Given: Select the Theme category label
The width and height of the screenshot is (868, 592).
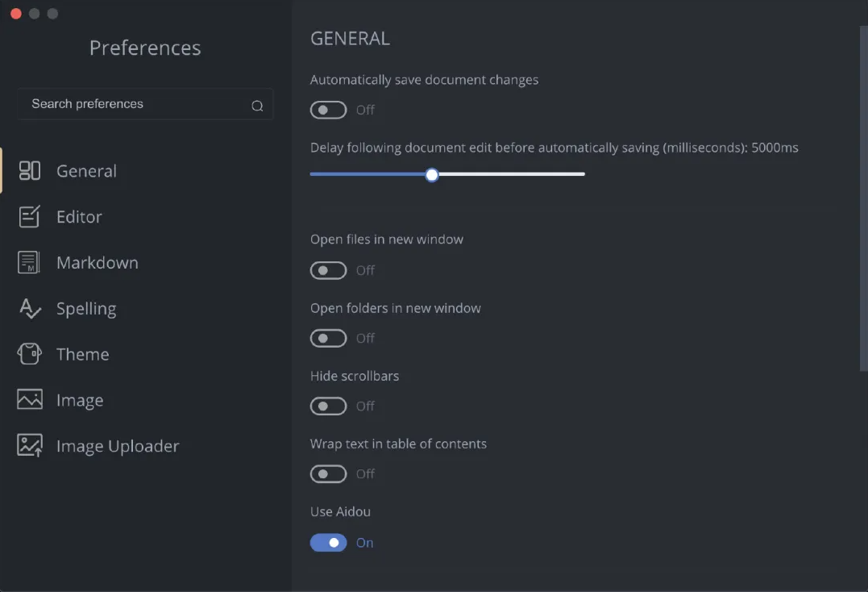Looking at the screenshot, I should 82,354.
